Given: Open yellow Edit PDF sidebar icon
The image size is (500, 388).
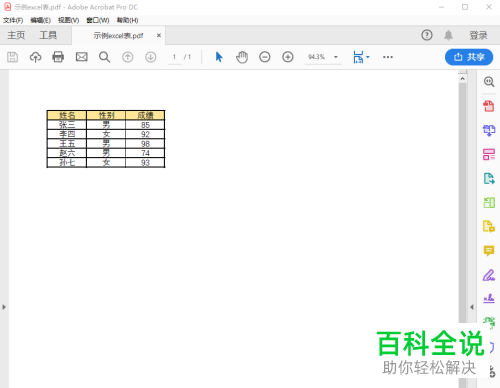Looking at the screenshot, I should tap(489, 226).
